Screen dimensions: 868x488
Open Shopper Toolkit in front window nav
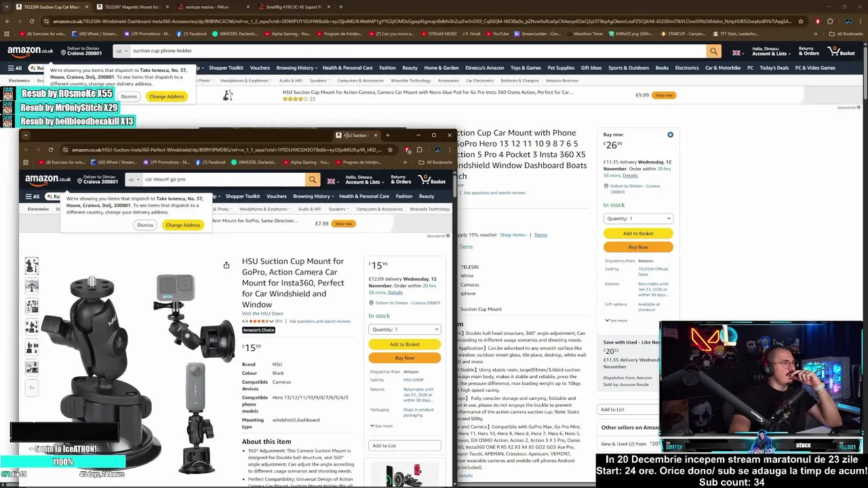click(x=243, y=197)
